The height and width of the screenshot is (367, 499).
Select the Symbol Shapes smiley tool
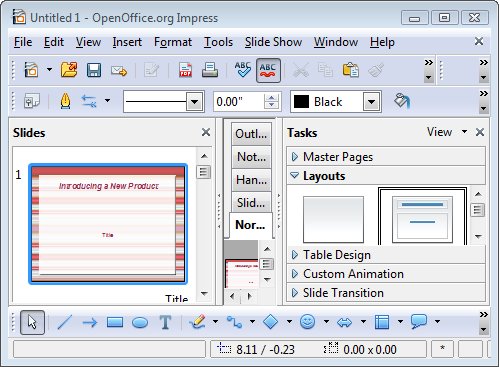coord(307,322)
